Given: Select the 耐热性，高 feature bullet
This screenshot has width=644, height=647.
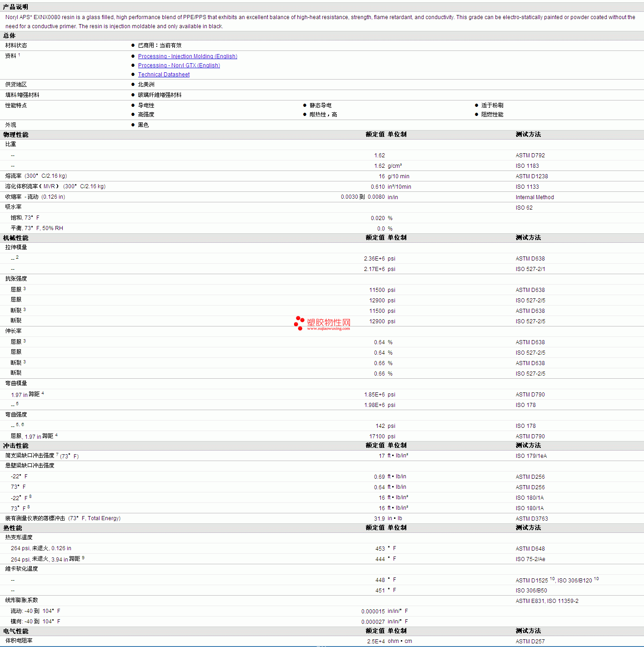Looking at the screenshot, I should tap(323, 115).
